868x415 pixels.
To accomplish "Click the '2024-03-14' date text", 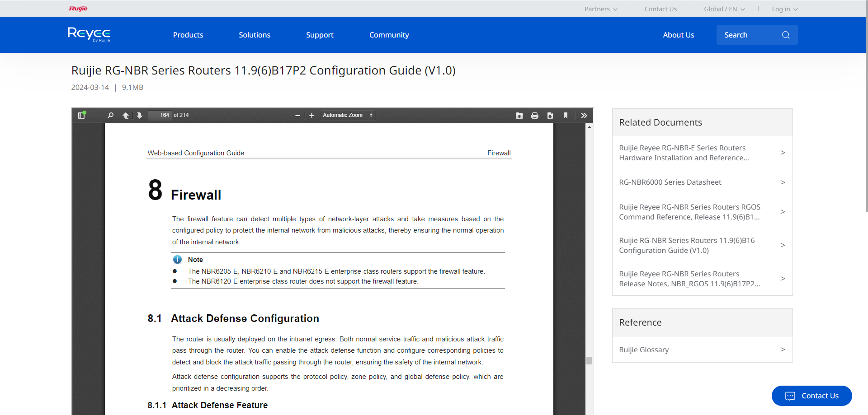I will tap(90, 88).
